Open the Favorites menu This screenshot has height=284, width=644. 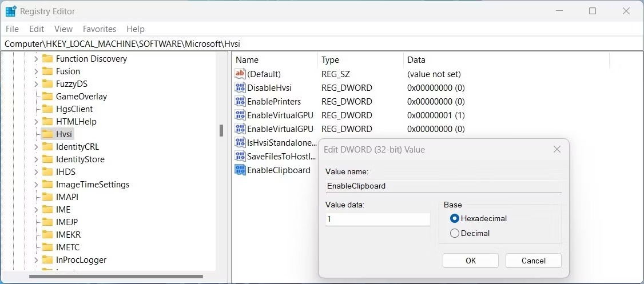point(100,29)
